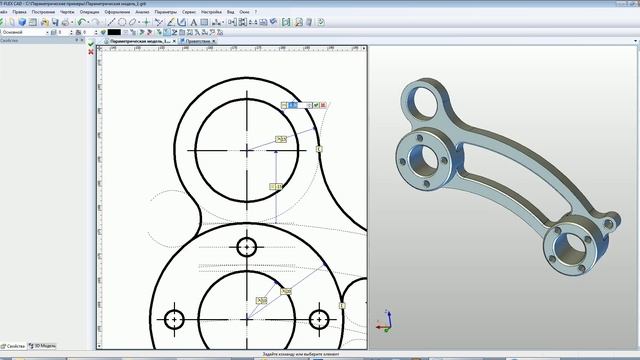Open the Чертёж menu
The height and width of the screenshot is (360, 640).
tap(67, 12)
